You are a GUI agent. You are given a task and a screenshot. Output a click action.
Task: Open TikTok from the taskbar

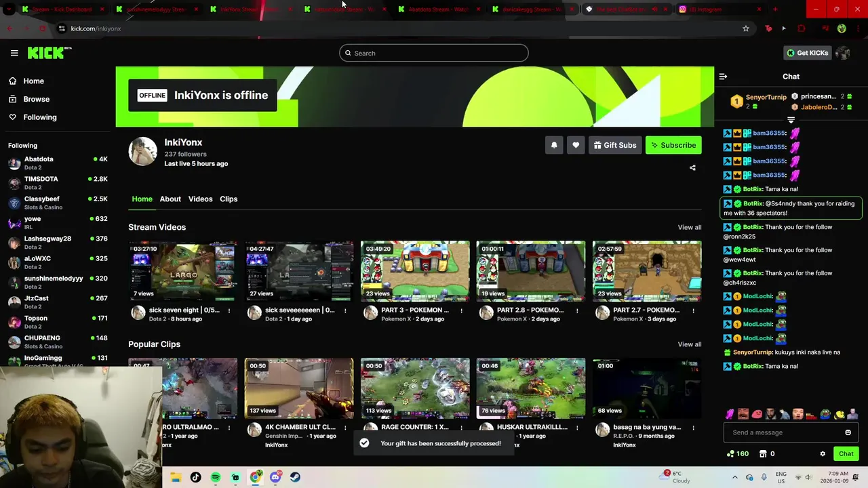(x=195, y=477)
